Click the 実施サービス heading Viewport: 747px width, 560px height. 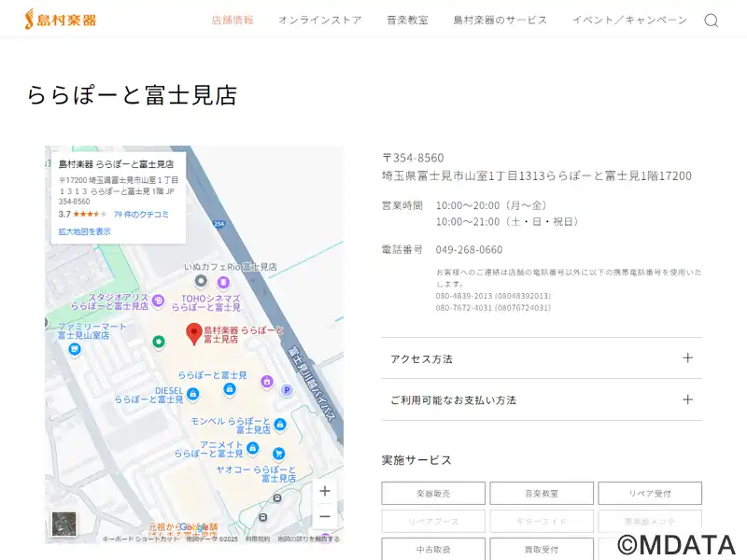point(416,460)
